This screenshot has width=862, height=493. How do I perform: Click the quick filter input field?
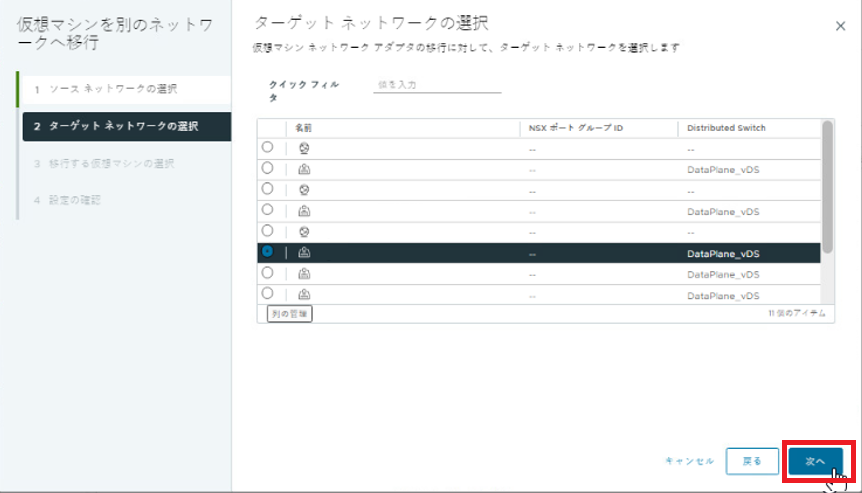click(437, 85)
